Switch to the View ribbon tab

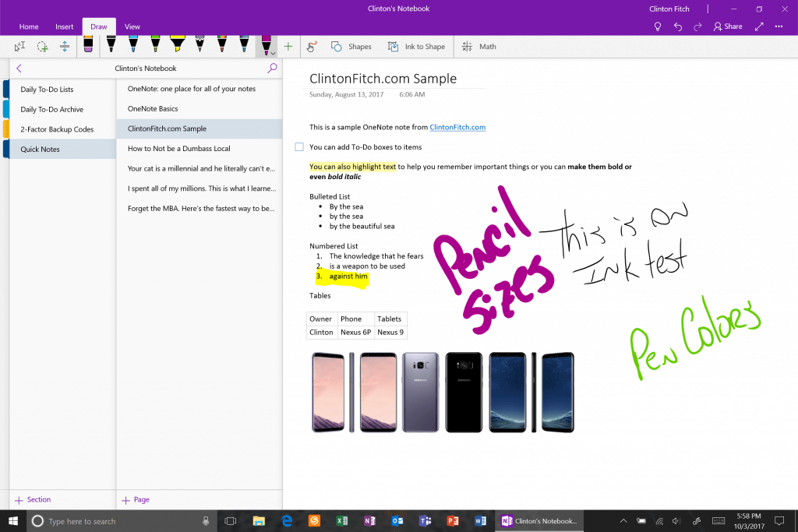point(132,26)
